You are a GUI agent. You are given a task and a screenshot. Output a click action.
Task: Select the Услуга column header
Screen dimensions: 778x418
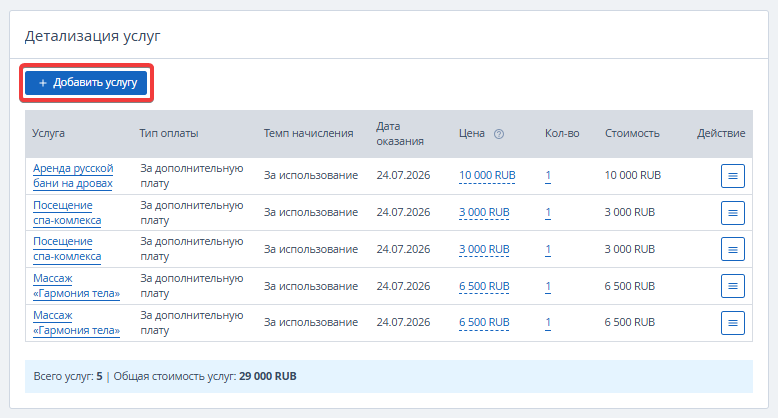coord(48,134)
